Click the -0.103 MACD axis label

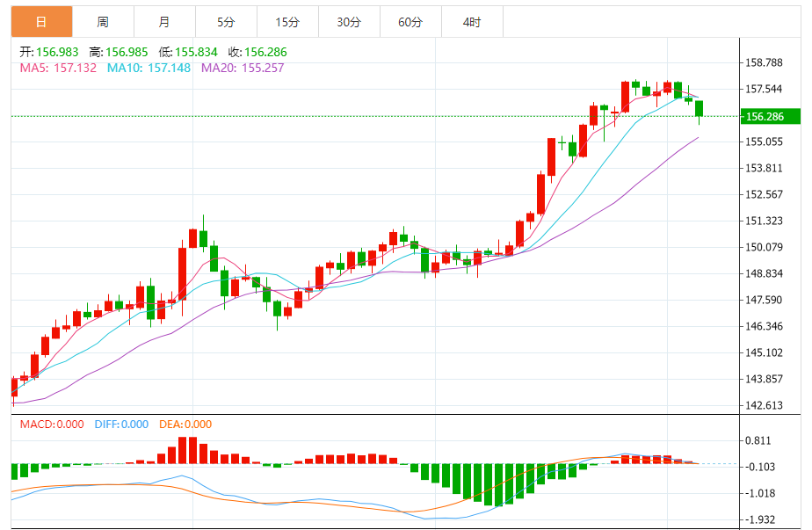point(759,467)
